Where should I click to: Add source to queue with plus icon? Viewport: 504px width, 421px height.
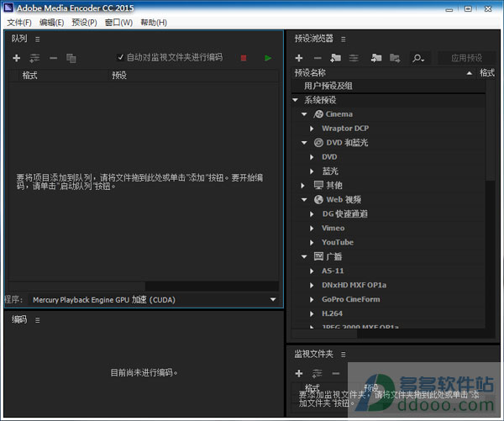tap(17, 58)
